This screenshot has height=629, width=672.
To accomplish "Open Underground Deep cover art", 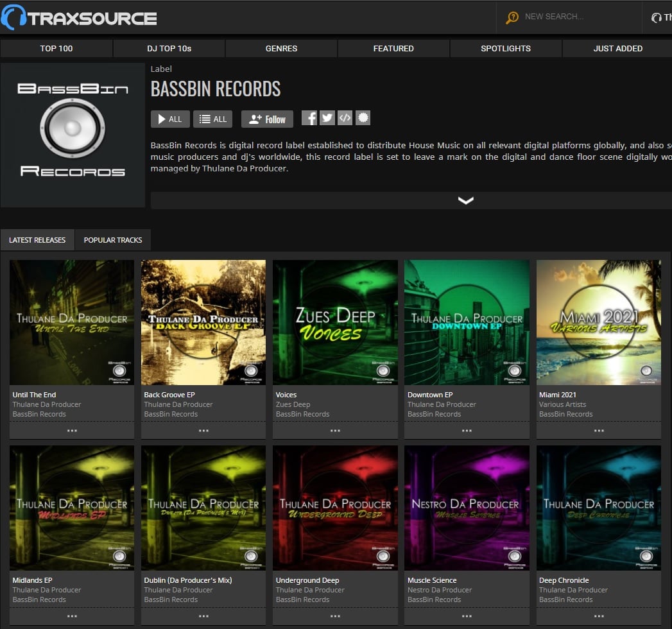I will (x=335, y=508).
